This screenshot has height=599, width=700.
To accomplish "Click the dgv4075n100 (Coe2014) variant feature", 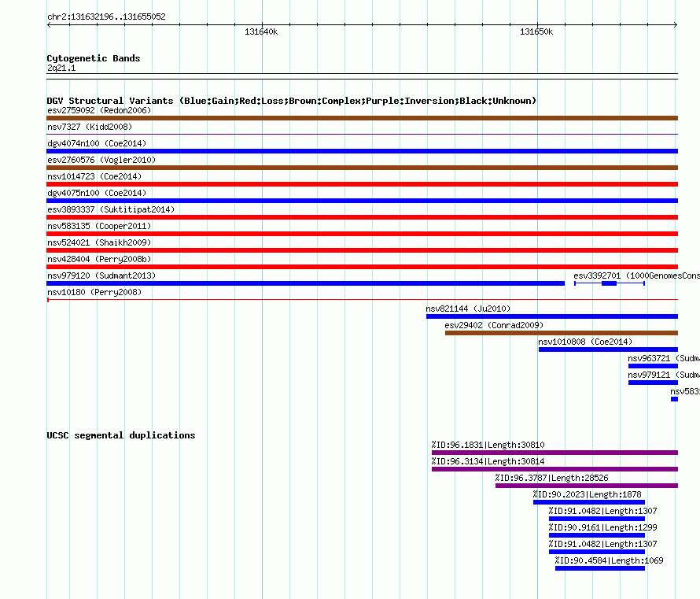I will point(362,201).
